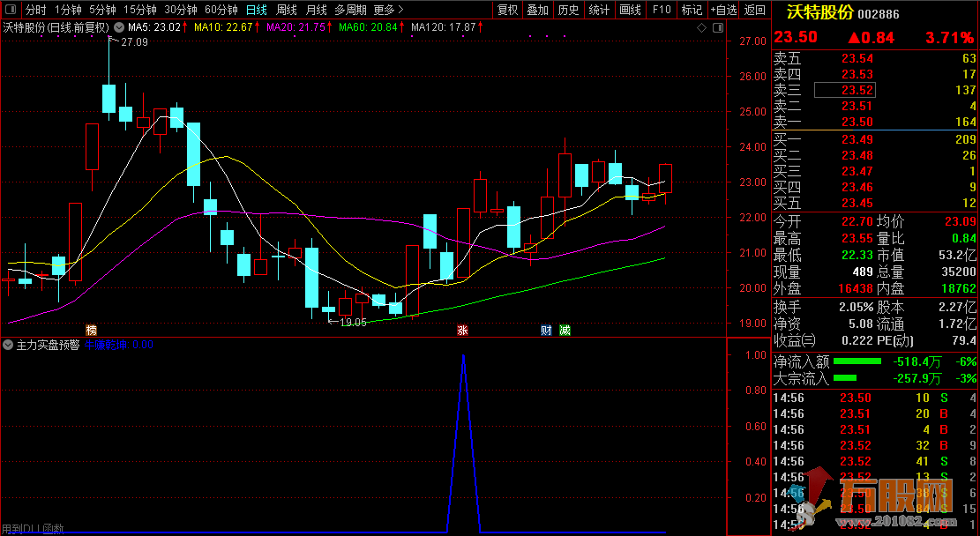This screenshot has height=536, width=980.
Task: Click the 卖二 price 23.51
Action: click(857, 106)
